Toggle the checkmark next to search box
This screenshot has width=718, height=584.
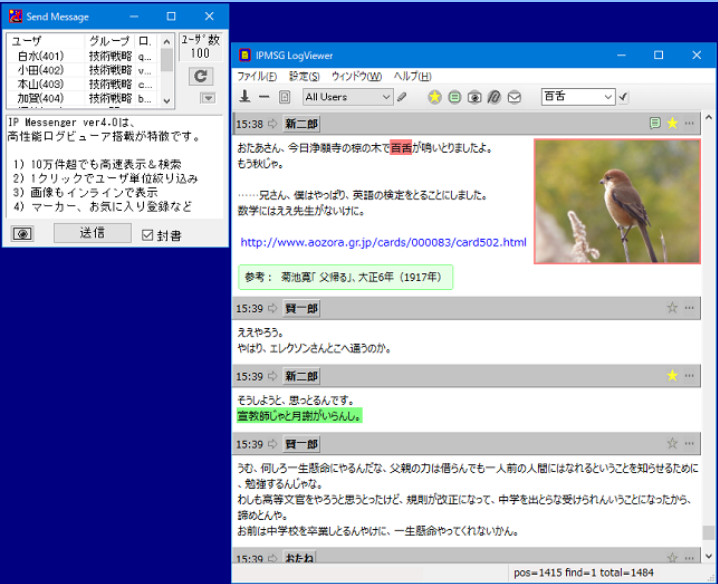coord(624,97)
